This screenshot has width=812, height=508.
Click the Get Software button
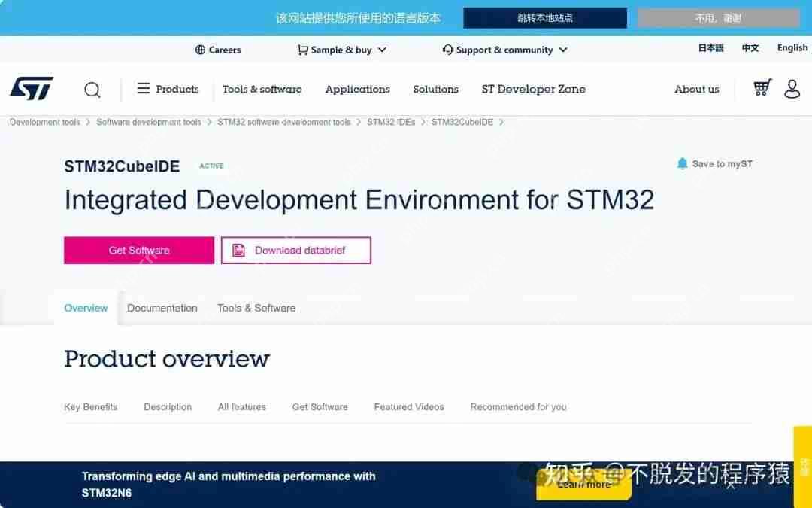click(x=138, y=249)
